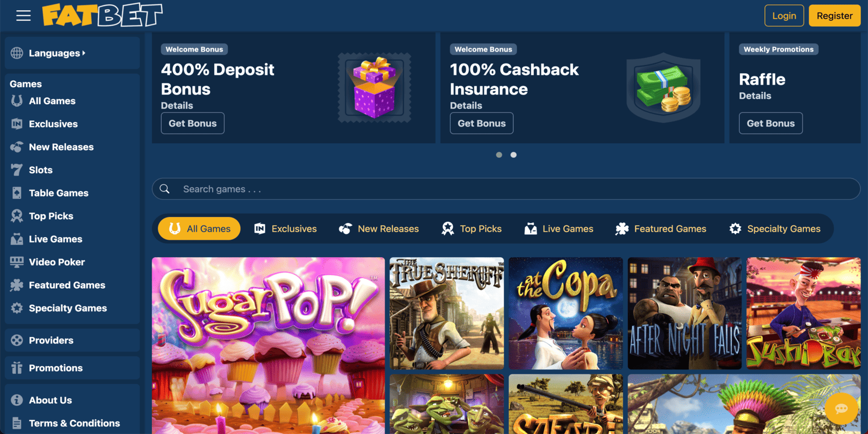Select second carousel slide dot

click(514, 155)
